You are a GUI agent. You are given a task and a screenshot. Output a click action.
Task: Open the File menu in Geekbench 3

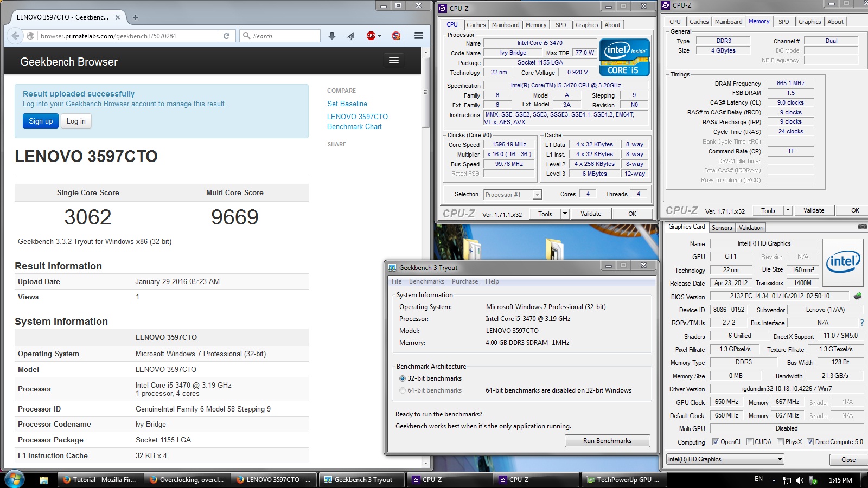coord(397,281)
